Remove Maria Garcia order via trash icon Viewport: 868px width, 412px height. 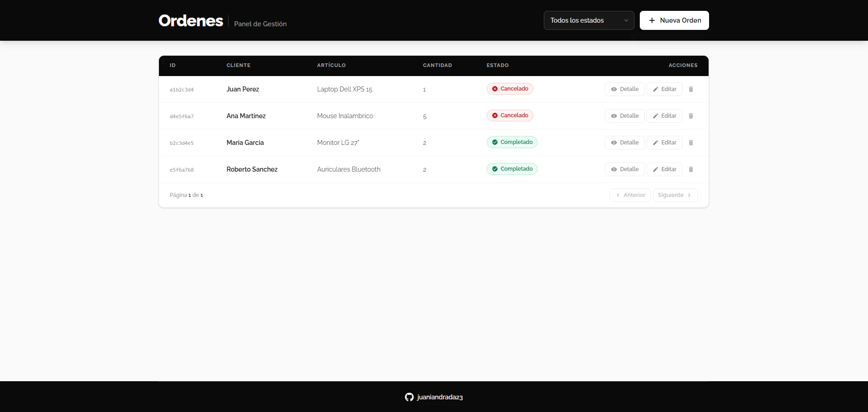click(691, 143)
